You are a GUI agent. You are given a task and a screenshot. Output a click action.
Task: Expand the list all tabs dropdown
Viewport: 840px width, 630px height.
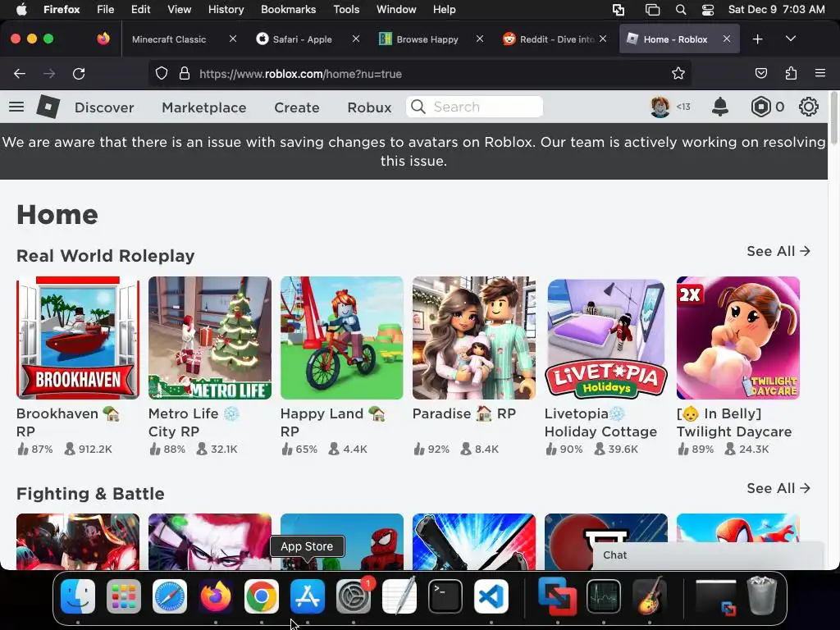[x=791, y=39]
